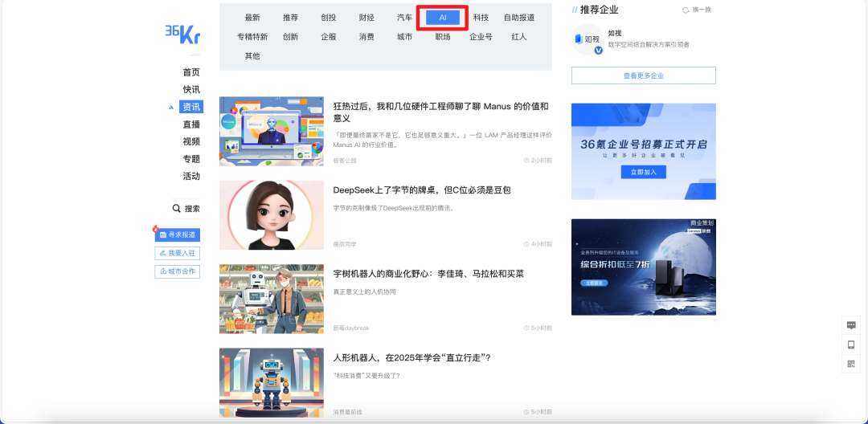Click the refresh icon beside 换一换
The height and width of the screenshot is (424, 868).
tap(686, 10)
